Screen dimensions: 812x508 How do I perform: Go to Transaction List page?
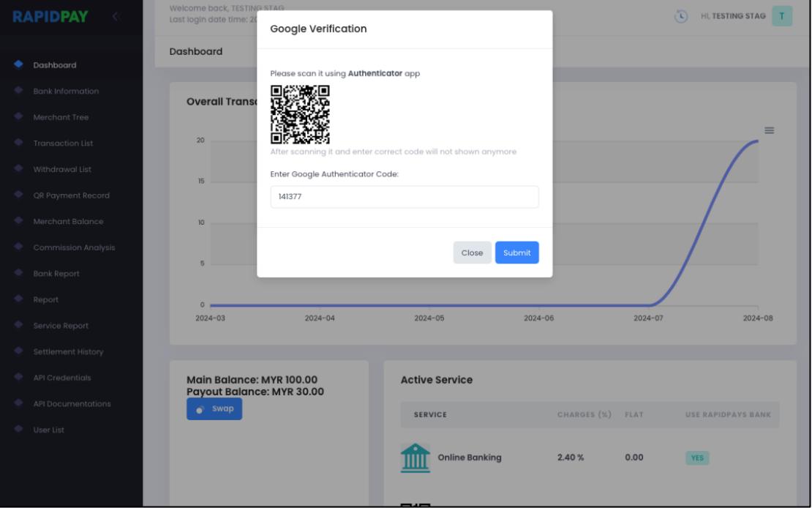coord(63,143)
